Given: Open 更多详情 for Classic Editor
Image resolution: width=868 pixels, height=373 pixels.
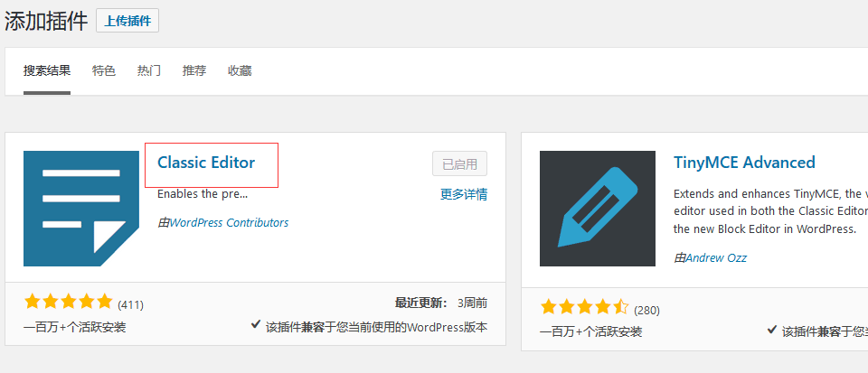Looking at the screenshot, I should point(464,193).
